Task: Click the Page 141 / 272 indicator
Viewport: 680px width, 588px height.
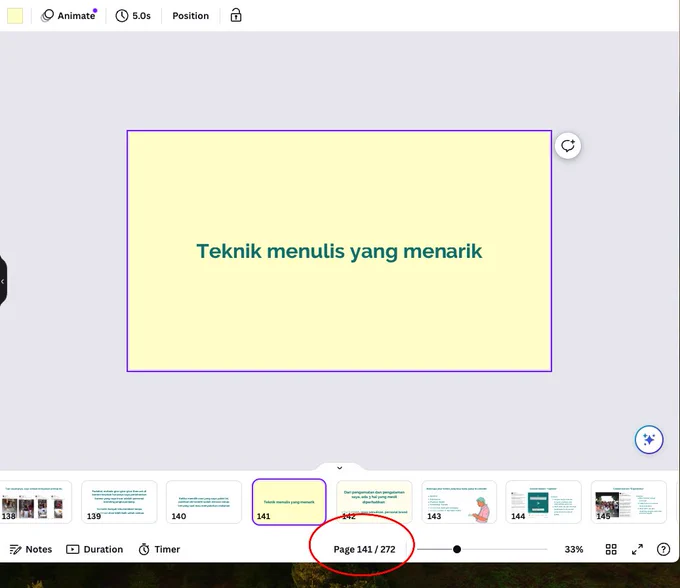Action: coord(364,549)
